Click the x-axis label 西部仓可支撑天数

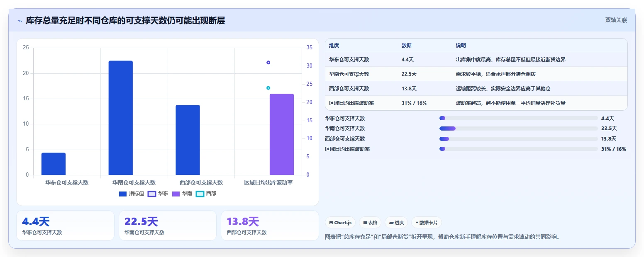[x=201, y=182]
